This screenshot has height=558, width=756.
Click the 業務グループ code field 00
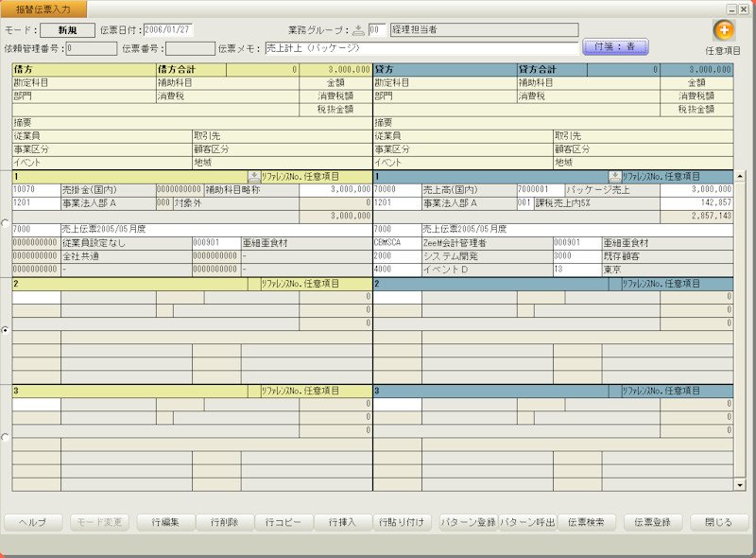tap(377, 30)
